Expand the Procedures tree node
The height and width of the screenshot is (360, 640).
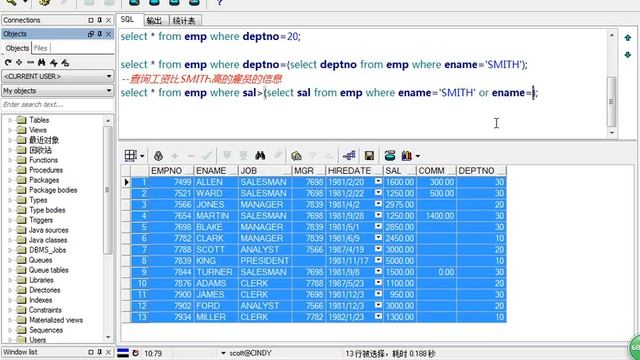pos(11,170)
